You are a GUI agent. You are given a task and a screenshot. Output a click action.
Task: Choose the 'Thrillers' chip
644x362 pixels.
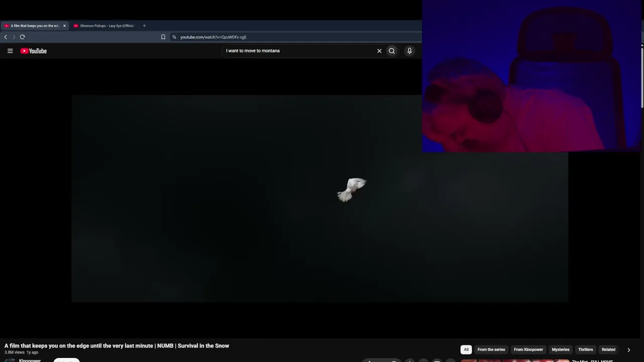586,349
